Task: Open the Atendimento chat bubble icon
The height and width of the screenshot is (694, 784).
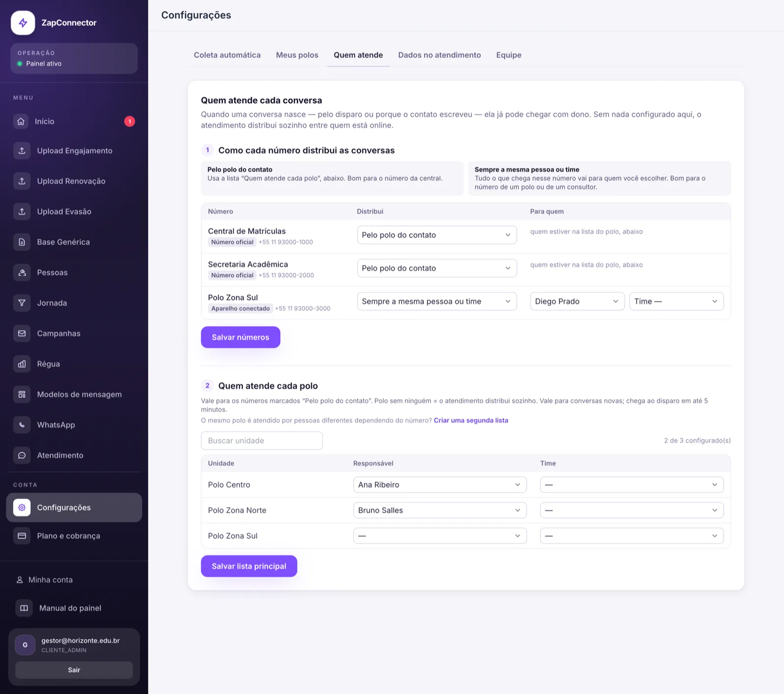Action: [x=22, y=455]
